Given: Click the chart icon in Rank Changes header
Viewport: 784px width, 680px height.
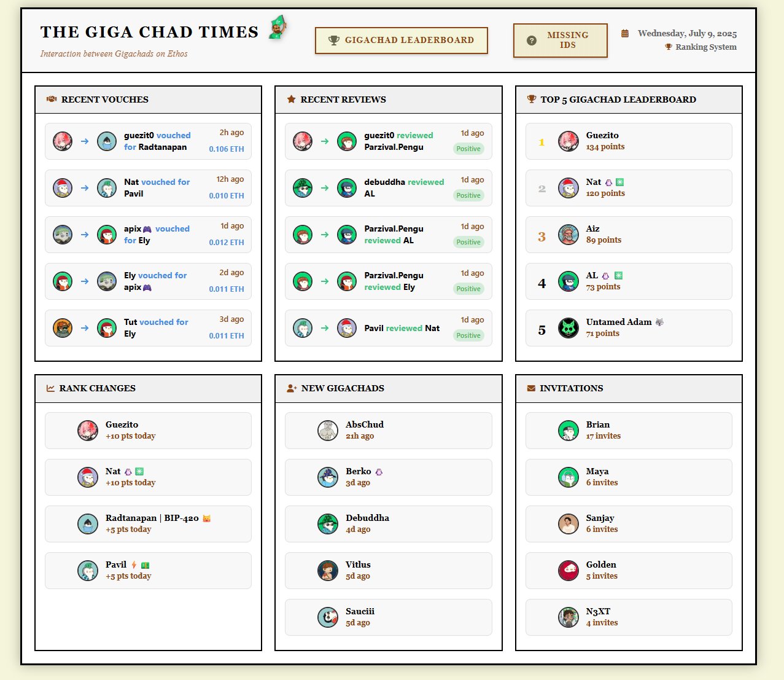Looking at the screenshot, I should point(50,388).
